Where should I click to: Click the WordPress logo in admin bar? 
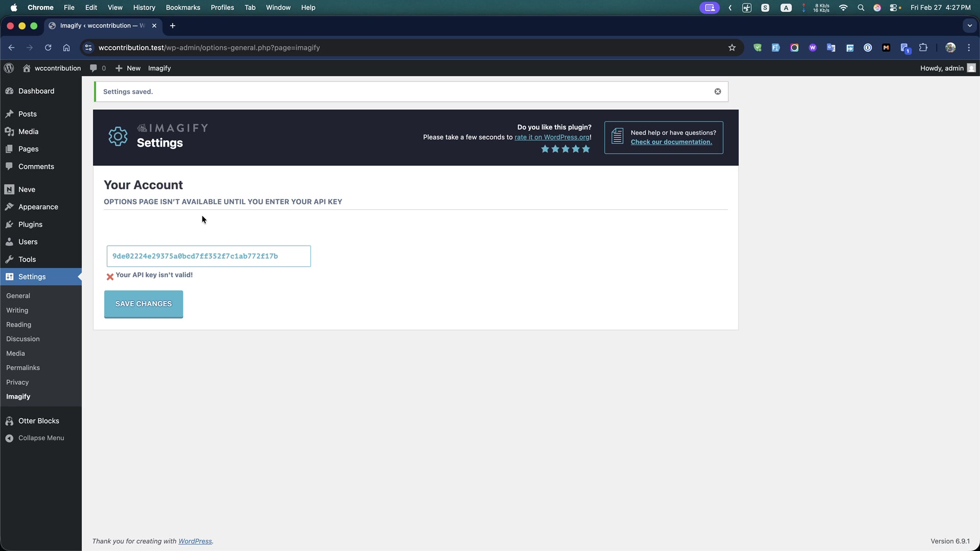click(x=9, y=68)
